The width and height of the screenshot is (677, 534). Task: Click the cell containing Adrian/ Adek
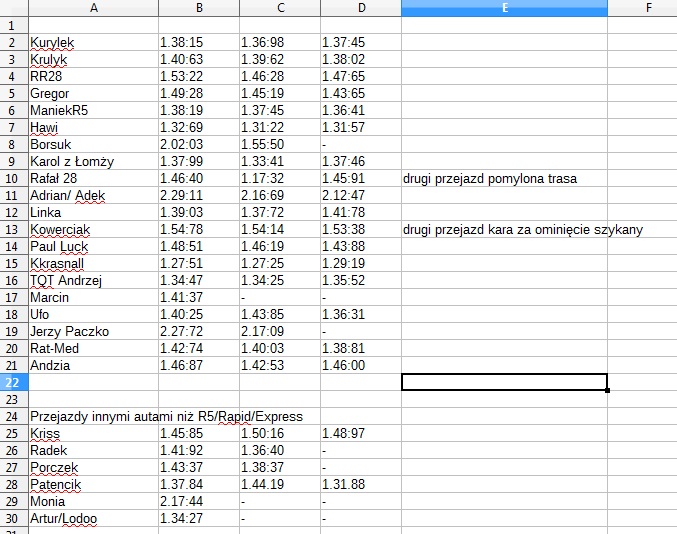coord(93,196)
